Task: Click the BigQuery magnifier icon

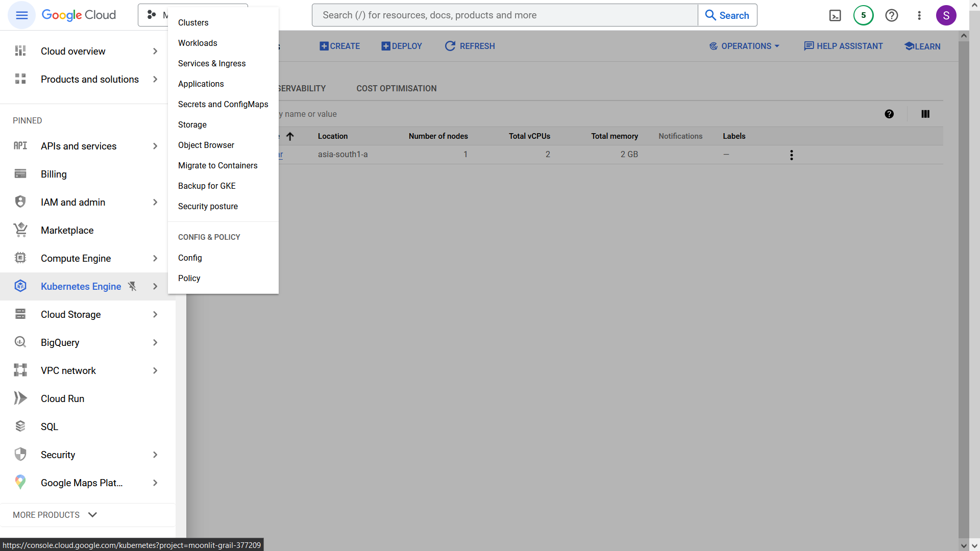Action: pyautogui.click(x=20, y=342)
